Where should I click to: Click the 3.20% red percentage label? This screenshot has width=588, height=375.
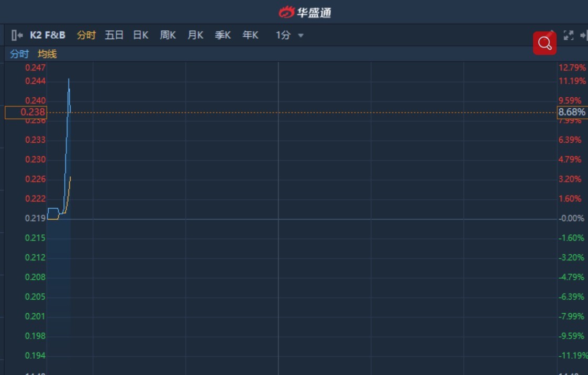570,179
